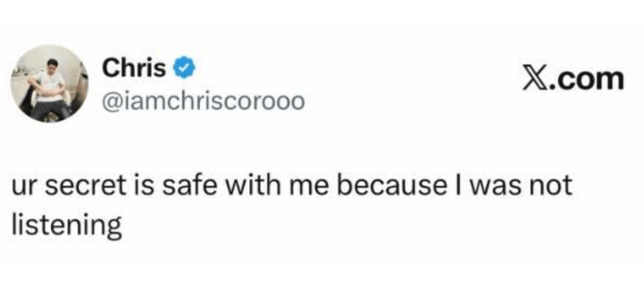Click the X logo in X.com watermark
The height and width of the screenshot is (284, 644).
point(534,79)
